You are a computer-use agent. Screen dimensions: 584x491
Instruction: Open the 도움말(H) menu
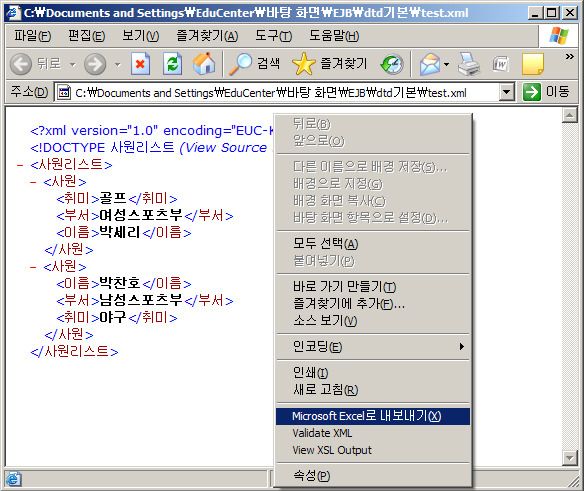coord(334,36)
